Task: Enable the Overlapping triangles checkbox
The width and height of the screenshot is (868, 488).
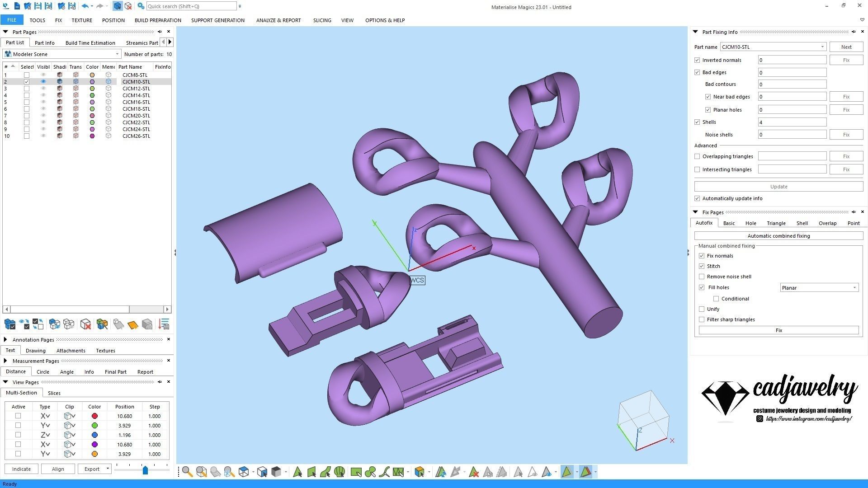Action: click(x=697, y=156)
